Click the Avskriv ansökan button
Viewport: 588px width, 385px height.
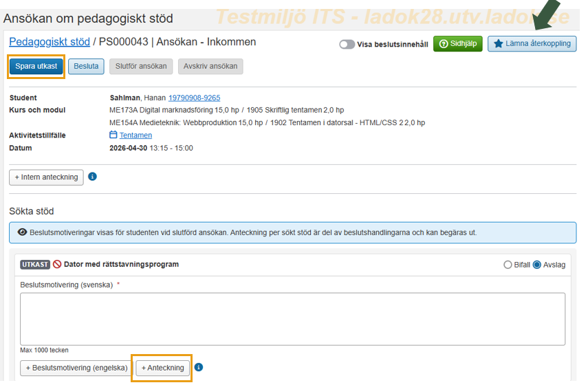click(x=210, y=67)
